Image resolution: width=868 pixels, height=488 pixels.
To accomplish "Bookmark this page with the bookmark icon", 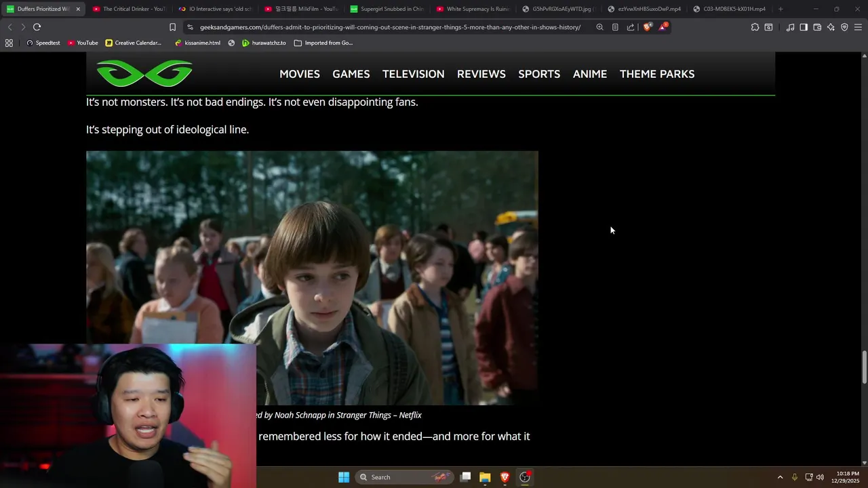I will coord(172,27).
